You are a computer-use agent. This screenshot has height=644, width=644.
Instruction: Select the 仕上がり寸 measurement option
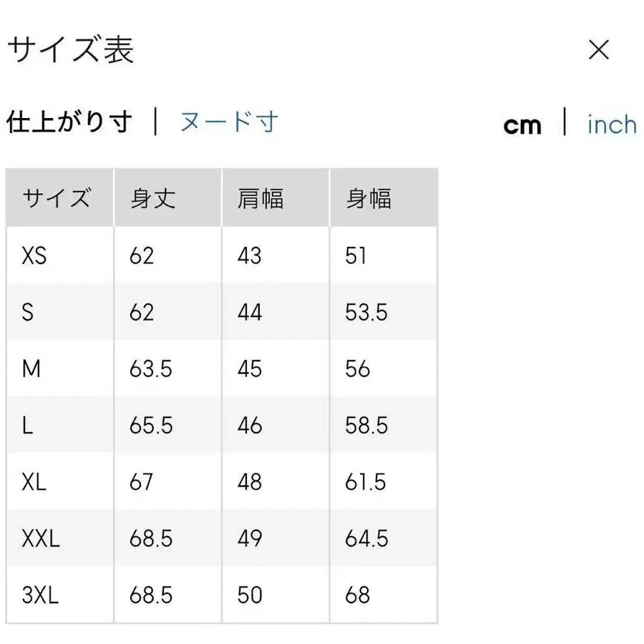[x=69, y=122]
